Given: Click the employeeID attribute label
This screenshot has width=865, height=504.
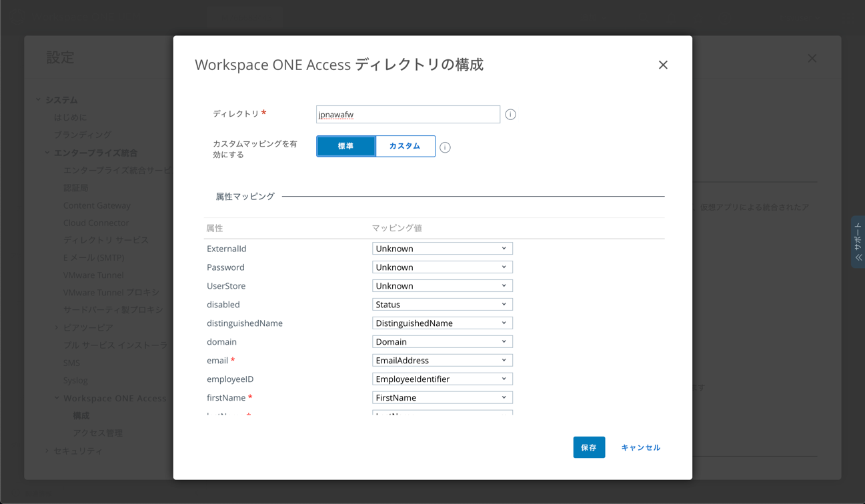Looking at the screenshot, I should coord(230,379).
